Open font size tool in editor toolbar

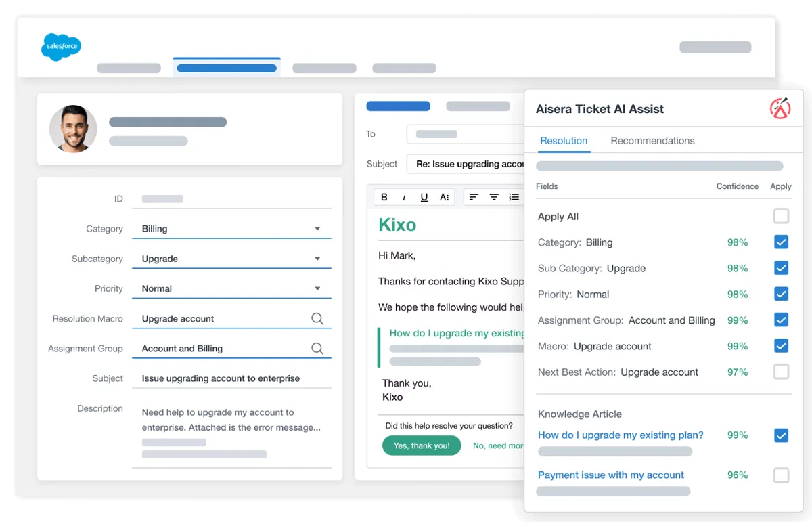tap(445, 197)
